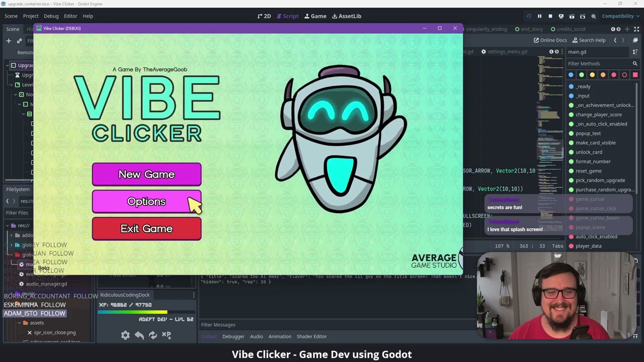This screenshot has height=362, width=644.
Task: Open RidiculousCodingDock settings gear
Action: pos(125,335)
